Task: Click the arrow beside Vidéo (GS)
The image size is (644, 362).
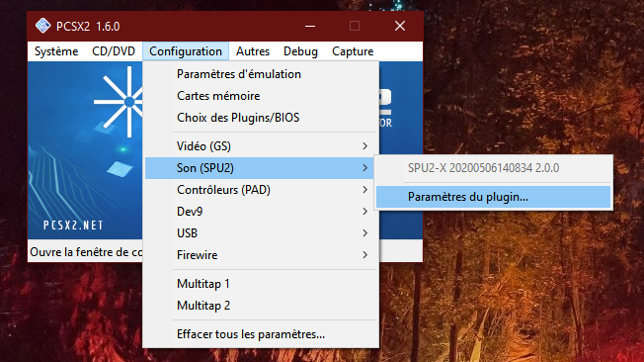Action: pyautogui.click(x=364, y=146)
